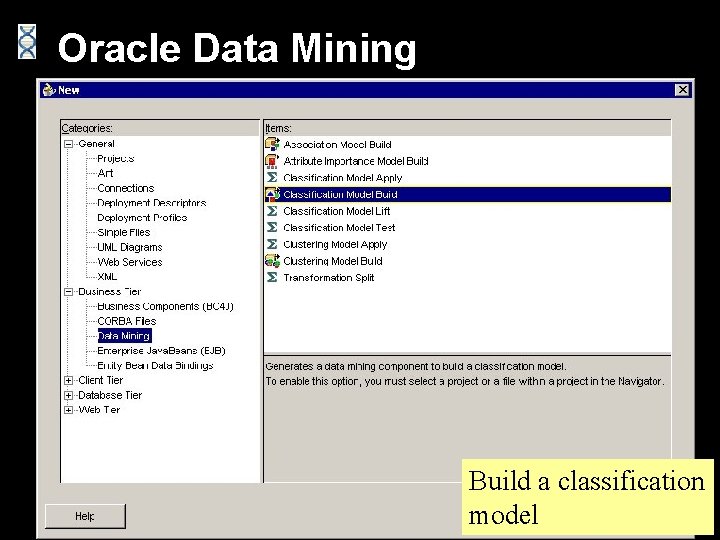Select the Simple Files category
This screenshot has height=540, width=720.
(124, 232)
